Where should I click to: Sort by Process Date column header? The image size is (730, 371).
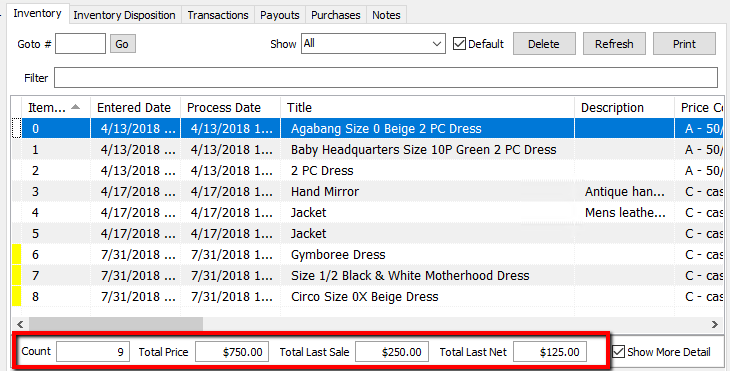[230, 108]
